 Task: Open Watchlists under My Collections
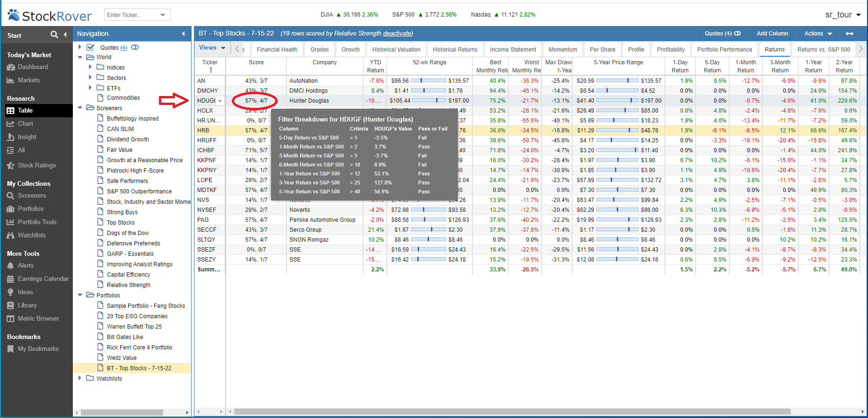[x=26, y=235]
